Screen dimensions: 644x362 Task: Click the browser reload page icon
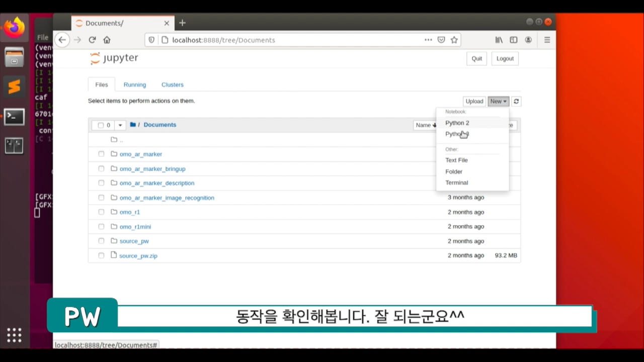[x=94, y=40]
